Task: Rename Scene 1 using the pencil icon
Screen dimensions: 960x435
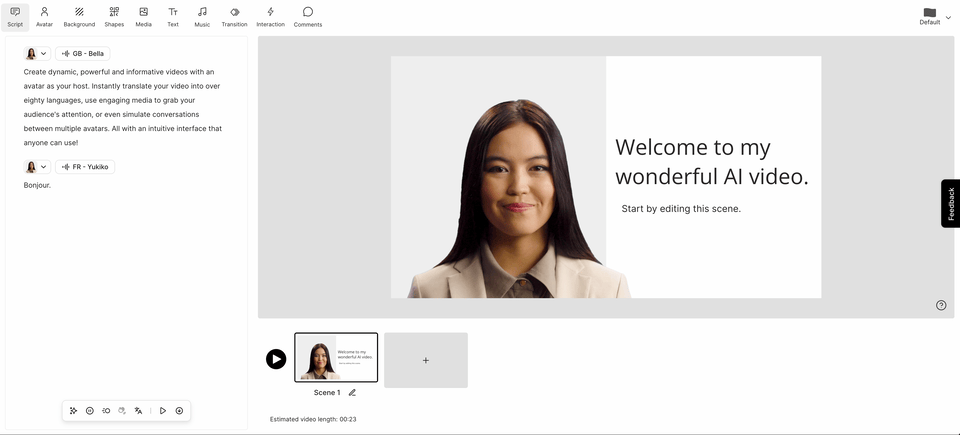Action: pyautogui.click(x=352, y=393)
